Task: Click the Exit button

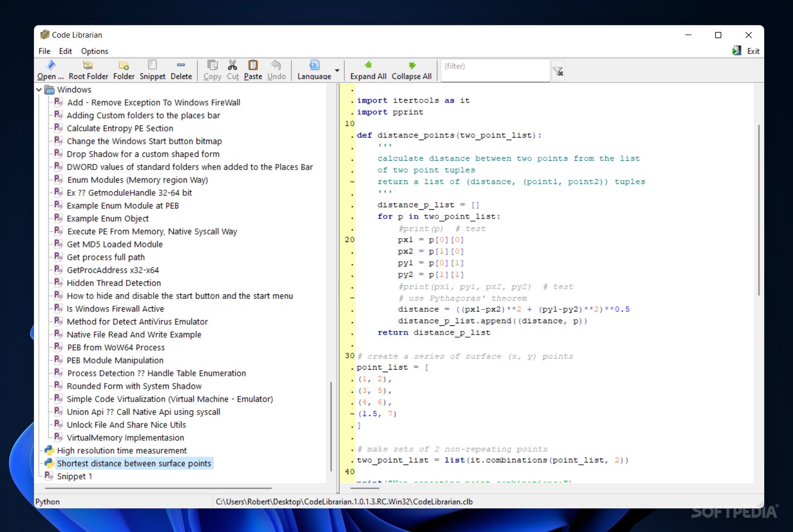Action: [x=746, y=51]
